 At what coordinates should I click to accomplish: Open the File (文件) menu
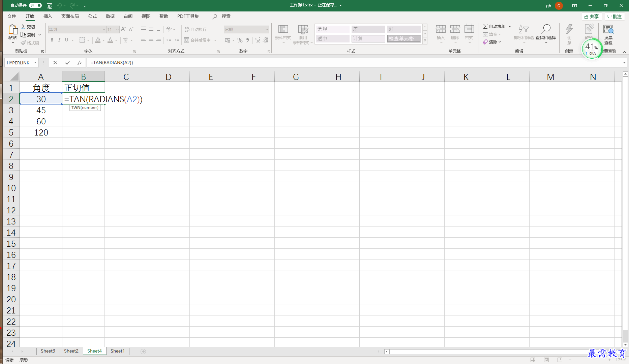click(x=12, y=16)
